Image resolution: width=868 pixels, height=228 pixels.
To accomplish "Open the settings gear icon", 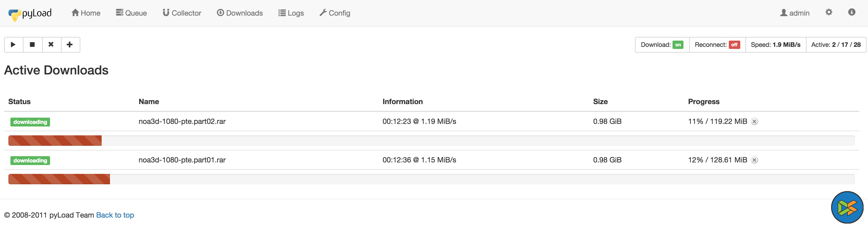I will [x=829, y=12].
